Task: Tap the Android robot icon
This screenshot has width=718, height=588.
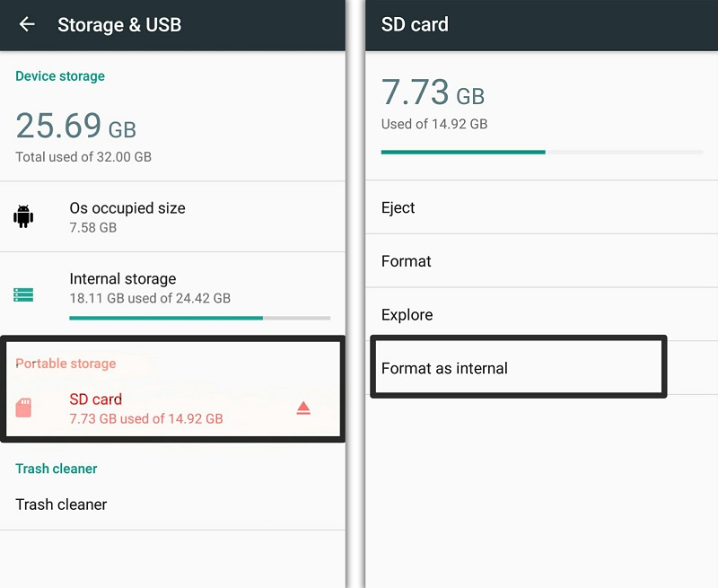Action: pos(23,216)
